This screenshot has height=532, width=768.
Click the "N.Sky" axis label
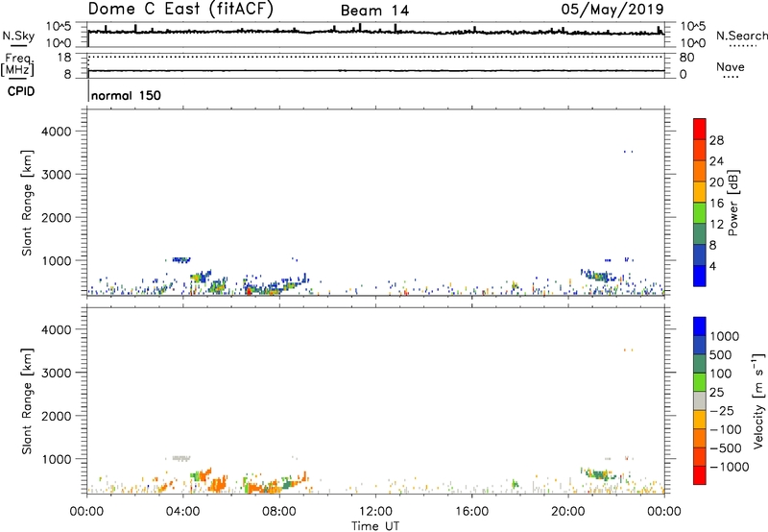click(18, 36)
